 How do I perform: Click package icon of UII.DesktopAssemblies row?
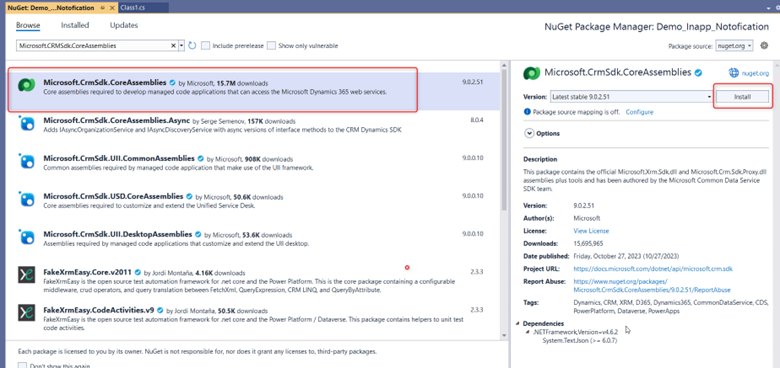pos(26,236)
